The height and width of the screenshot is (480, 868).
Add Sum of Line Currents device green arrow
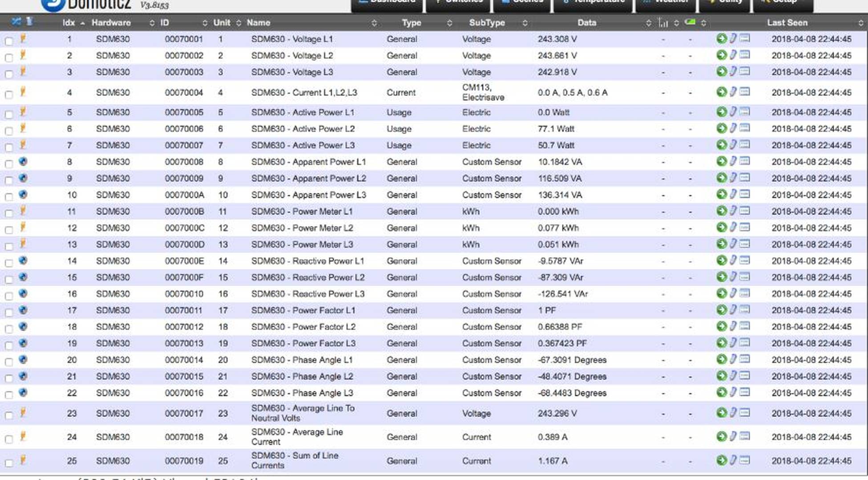(721, 460)
